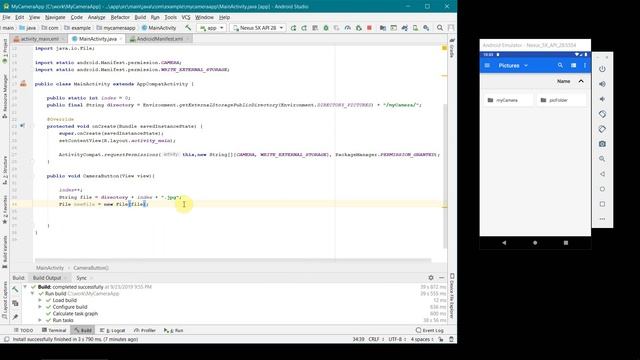The height and width of the screenshot is (360, 640).
Task: Click mycameraapp breadcrumb in navigation bar
Action: (116, 28)
